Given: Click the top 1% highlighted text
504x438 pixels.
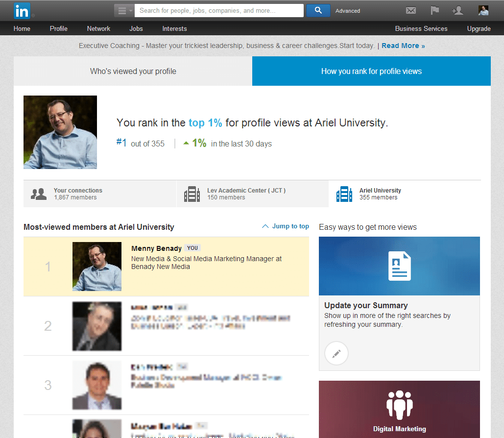Looking at the screenshot, I should click(205, 123).
